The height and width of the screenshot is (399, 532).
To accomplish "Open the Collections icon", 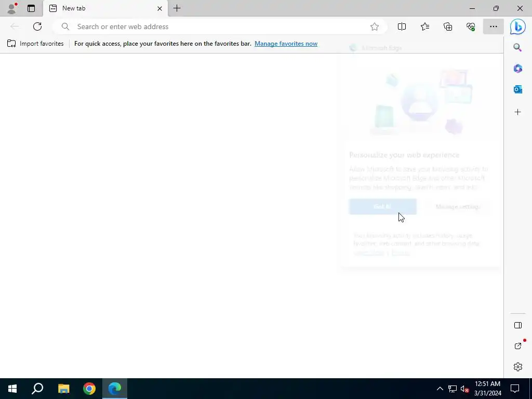I will [448, 26].
